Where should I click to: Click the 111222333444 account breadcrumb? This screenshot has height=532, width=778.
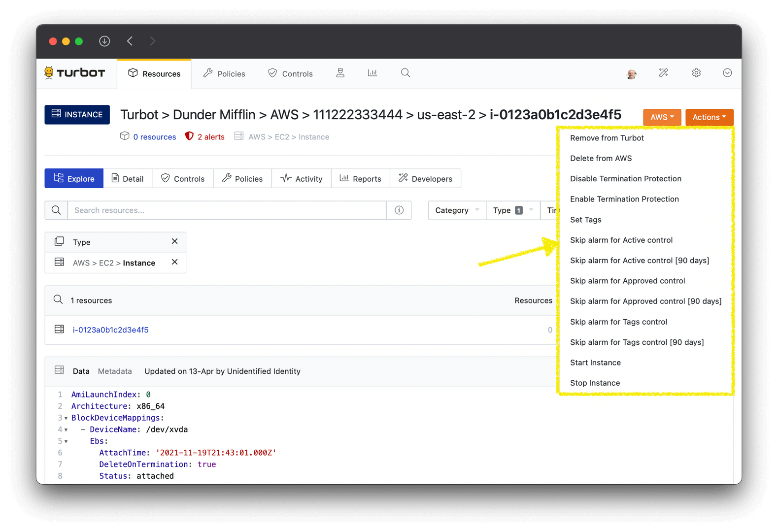point(358,115)
